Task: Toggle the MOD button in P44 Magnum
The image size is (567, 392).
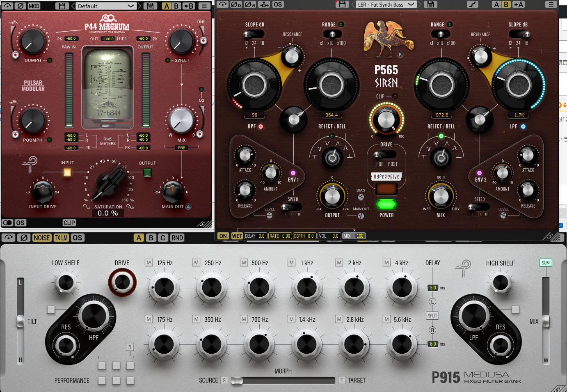Action: tap(34, 6)
